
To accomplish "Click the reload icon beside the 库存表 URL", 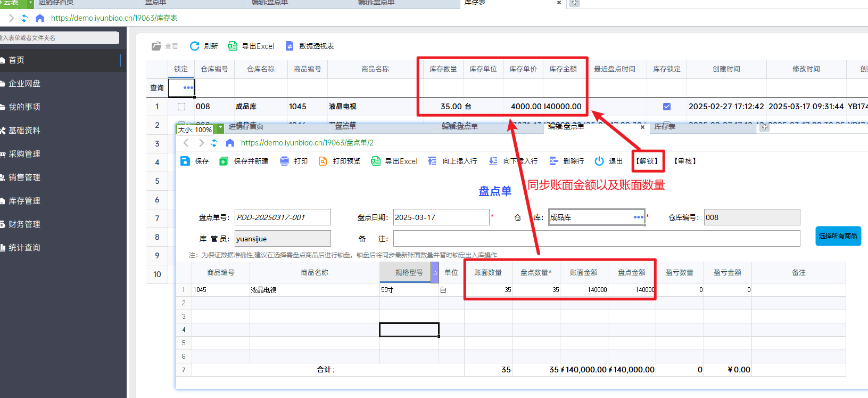I will coord(24,18).
